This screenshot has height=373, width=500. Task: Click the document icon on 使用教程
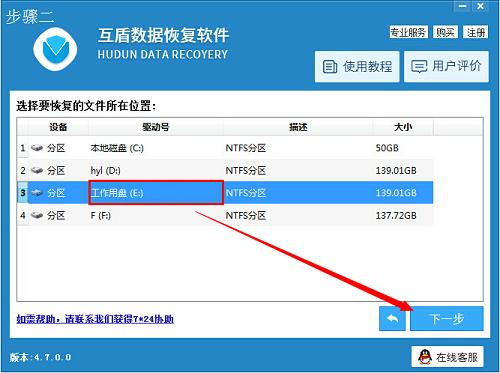(330, 67)
